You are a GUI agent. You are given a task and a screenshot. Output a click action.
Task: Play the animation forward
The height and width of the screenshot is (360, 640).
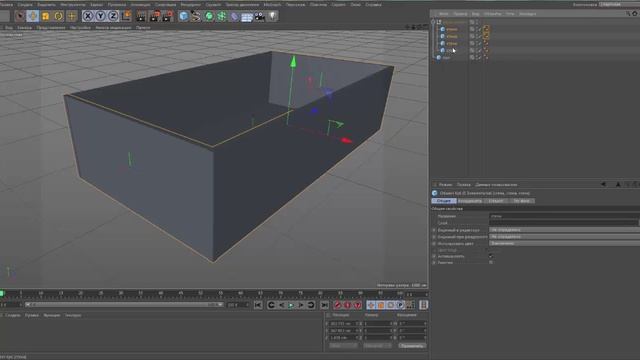coord(291,305)
